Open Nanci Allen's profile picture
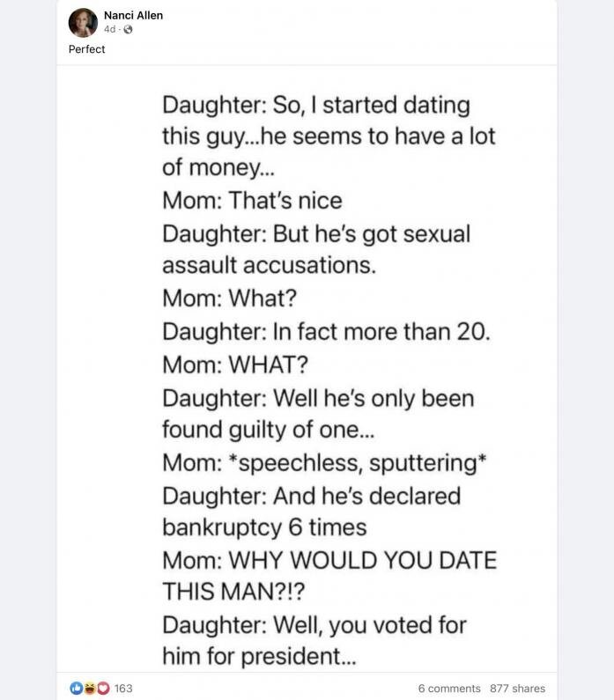This screenshot has height=700, width=614. pos(83,23)
